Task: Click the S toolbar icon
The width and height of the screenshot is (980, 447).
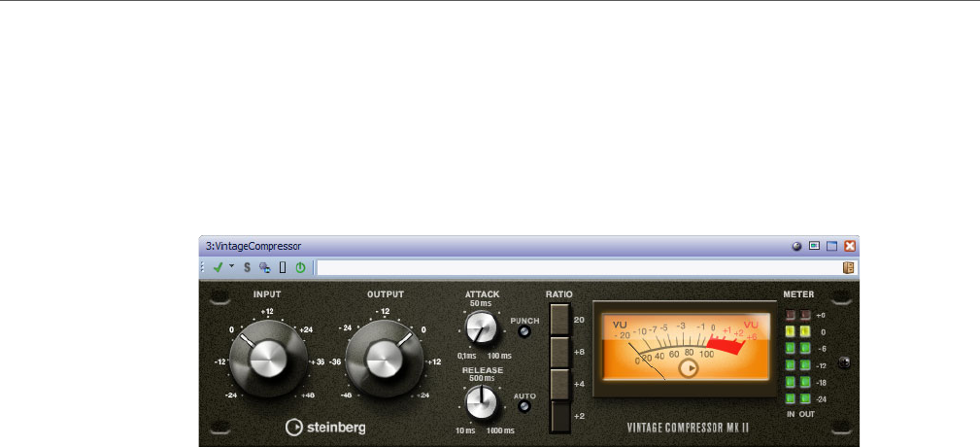Action: (247, 267)
